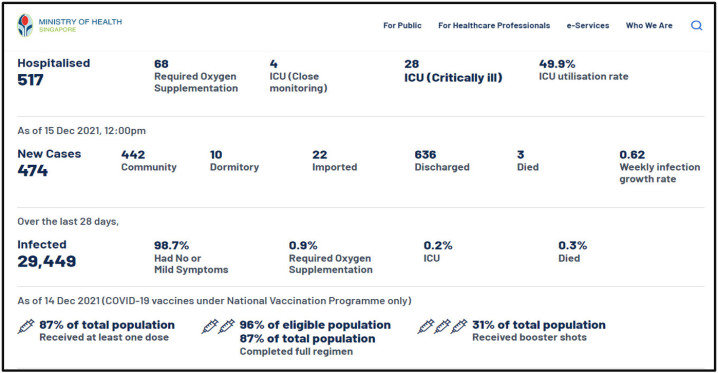Click the single syringe icon
Screen dimensions: 718x373
26,327
